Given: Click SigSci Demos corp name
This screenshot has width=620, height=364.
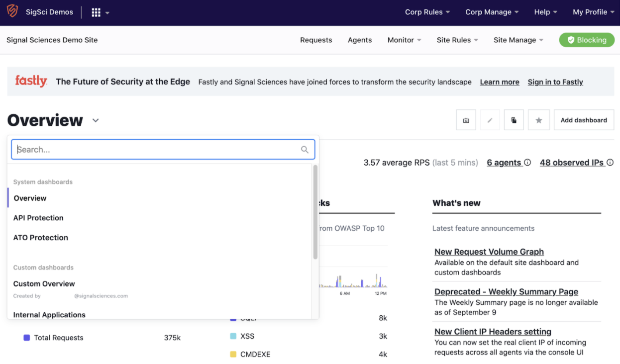Looking at the screenshot, I should [x=49, y=12].
